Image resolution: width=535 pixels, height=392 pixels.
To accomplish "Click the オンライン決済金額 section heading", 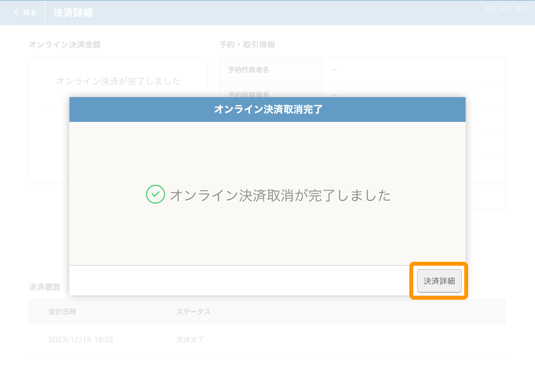I will [65, 45].
